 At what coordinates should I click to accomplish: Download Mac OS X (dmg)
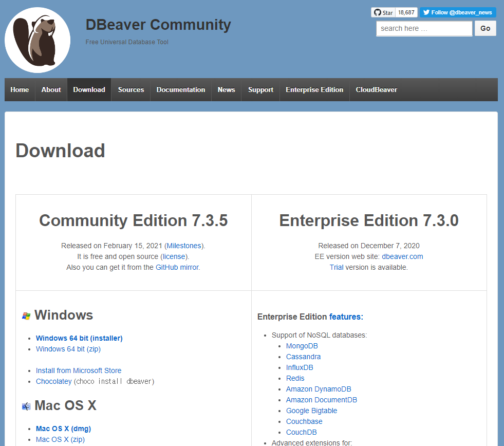click(x=63, y=429)
